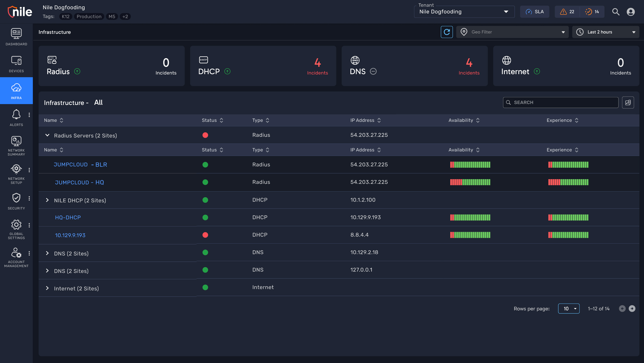
Task: Open the HQ-DHCP entry
Action: (68, 217)
